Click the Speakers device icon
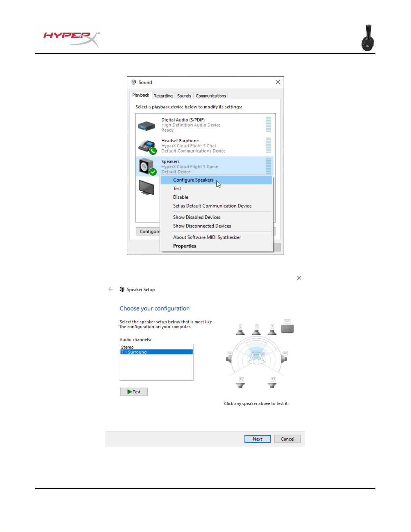 click(147, 166)
